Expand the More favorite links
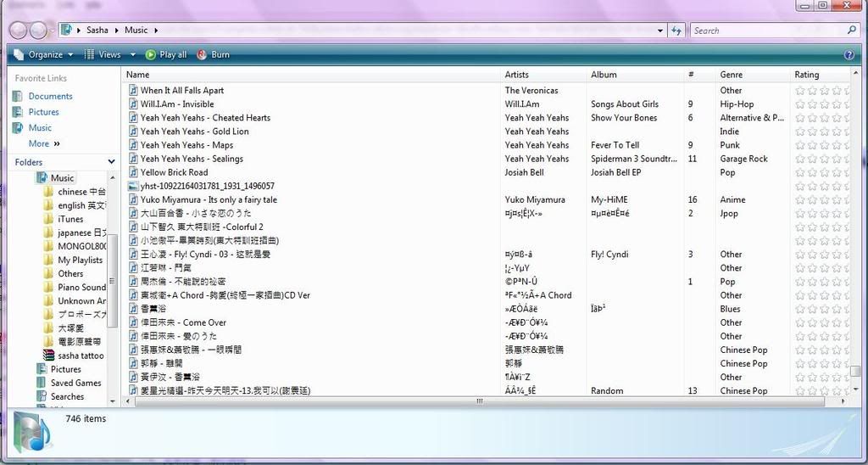The image size is (868, 465). 44,143
